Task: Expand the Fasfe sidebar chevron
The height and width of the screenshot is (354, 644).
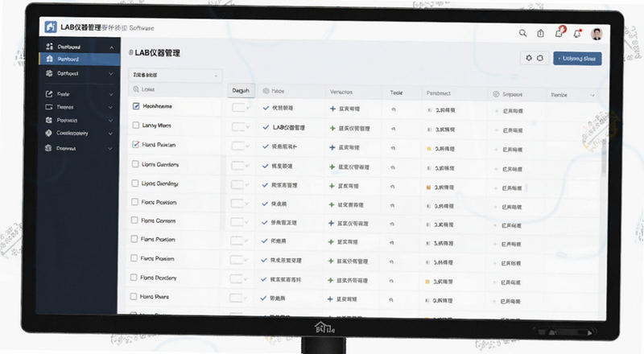Action: pos(111,94)
